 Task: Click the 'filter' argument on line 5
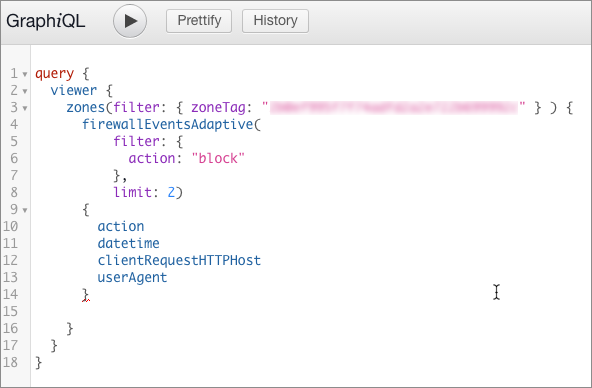pyautogui.click(x=136, y=141)
